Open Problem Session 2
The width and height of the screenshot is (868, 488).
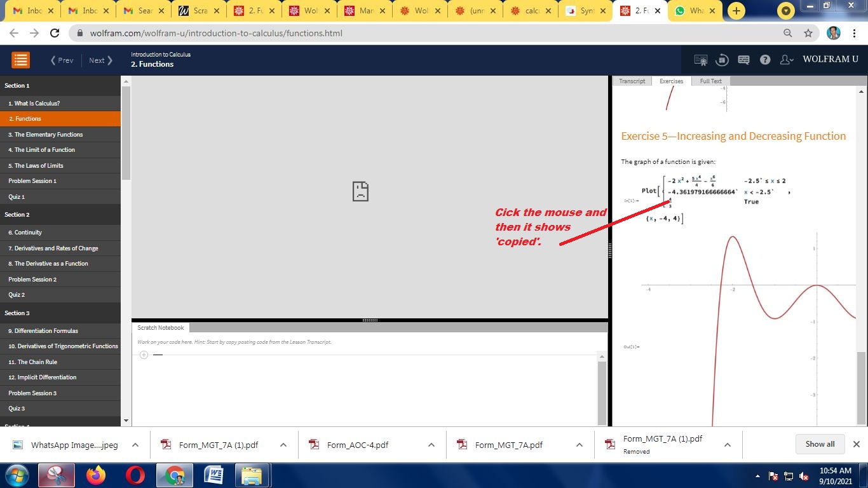tap(60, 280)
